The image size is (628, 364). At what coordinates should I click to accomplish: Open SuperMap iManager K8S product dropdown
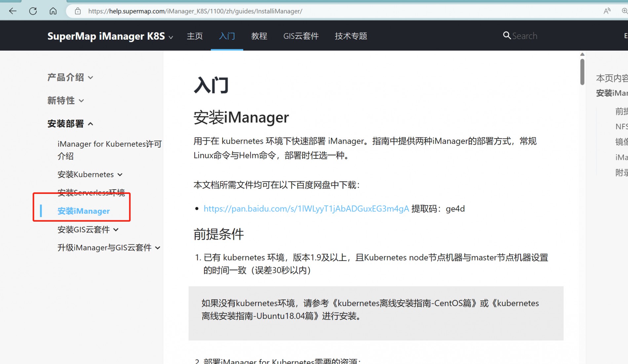pyautogui.click(x=110, y=36)
